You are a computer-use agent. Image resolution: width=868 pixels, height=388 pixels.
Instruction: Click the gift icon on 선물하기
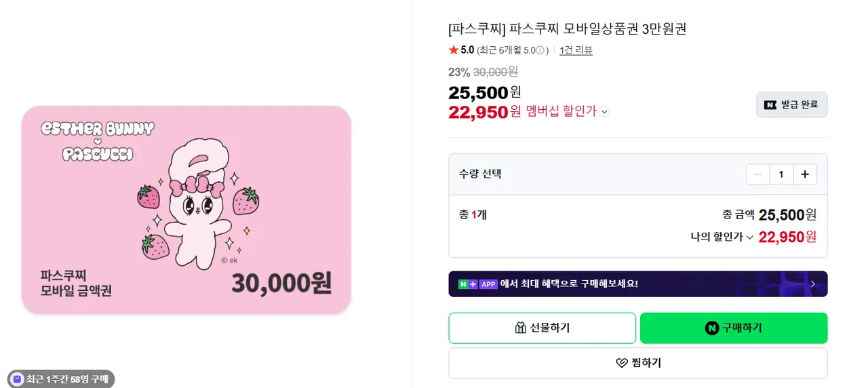coord(521,328)
